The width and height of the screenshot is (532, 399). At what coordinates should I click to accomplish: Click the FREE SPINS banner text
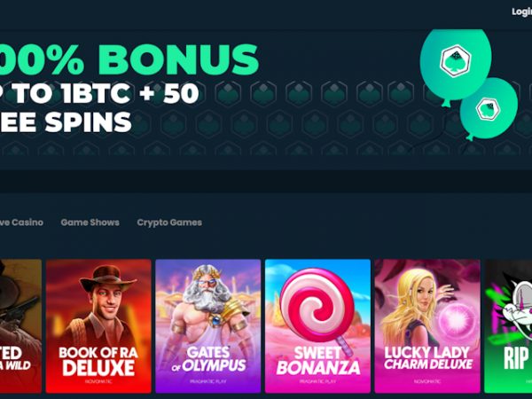[x=66, y=121]
